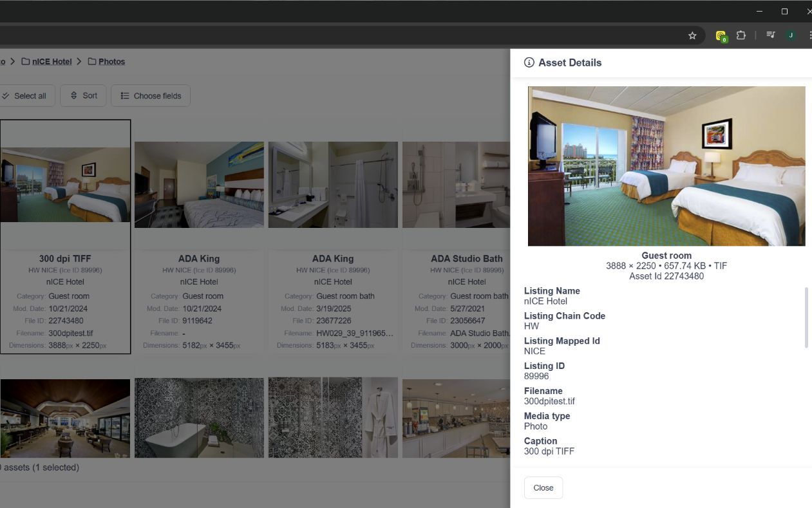Click the File ID 22743480 value
The width and height of the screenshot is (812, 508).
[66, 321]
